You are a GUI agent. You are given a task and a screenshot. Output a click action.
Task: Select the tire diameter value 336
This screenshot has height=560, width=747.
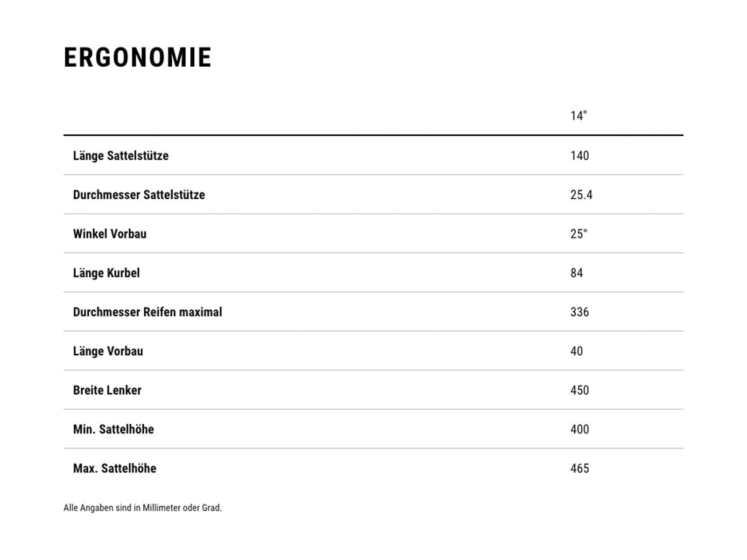[579, 312]
